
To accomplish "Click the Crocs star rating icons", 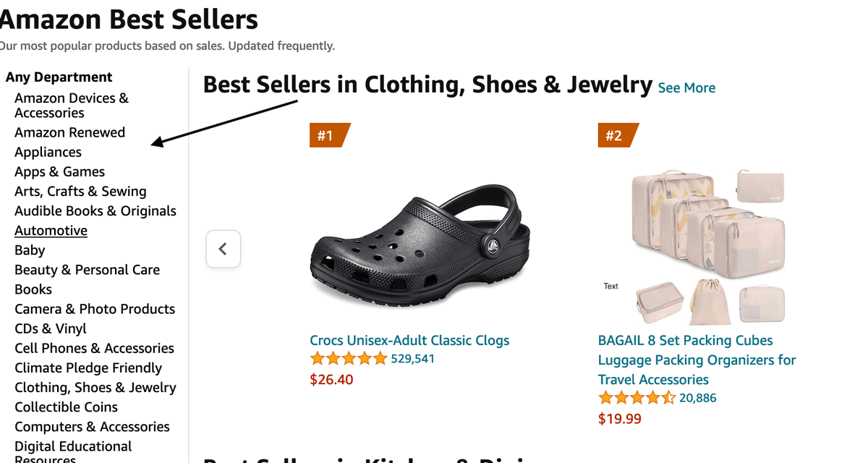I will click(x=349, y=359).
